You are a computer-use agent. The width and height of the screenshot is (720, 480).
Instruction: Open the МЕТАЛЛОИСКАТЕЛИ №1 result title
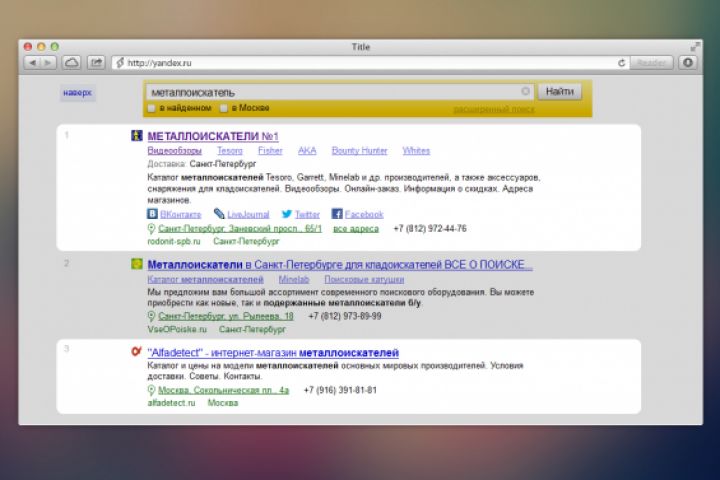[x=213, y=136]
